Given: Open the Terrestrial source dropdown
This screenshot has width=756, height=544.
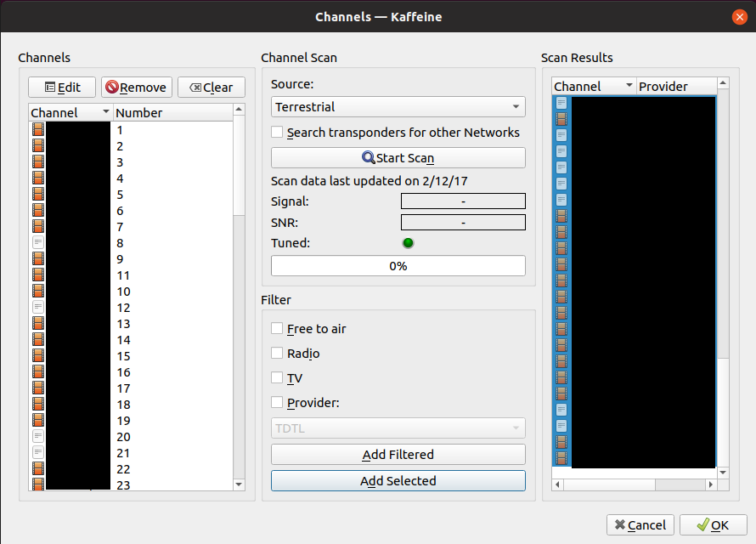Looking at the screenshot, I should pos(398,106).
